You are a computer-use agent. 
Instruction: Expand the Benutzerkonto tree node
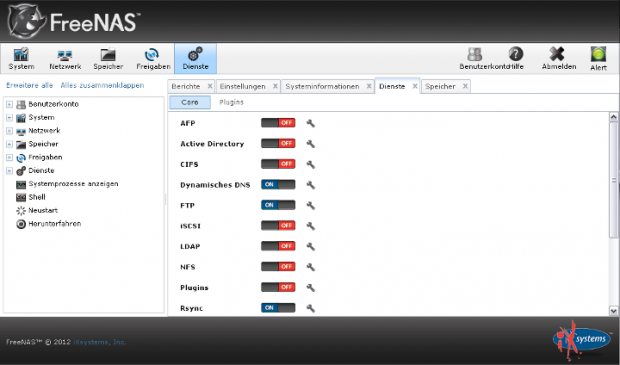coord(9,104)
